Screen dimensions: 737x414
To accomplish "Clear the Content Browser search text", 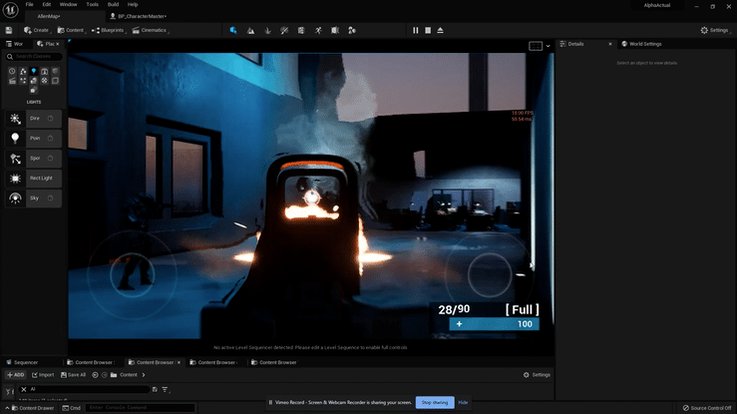I will click(x=24, y=389).
